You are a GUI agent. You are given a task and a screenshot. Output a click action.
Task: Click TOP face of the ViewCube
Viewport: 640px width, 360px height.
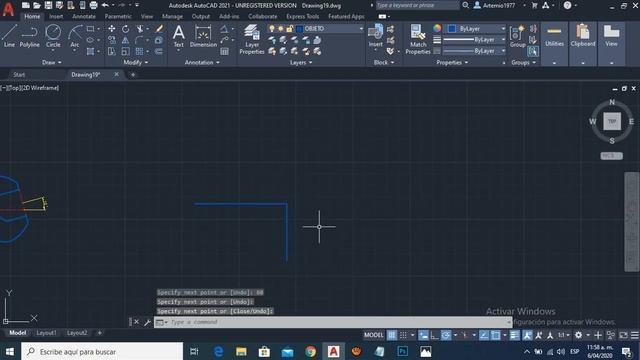[x=612, y=121]
